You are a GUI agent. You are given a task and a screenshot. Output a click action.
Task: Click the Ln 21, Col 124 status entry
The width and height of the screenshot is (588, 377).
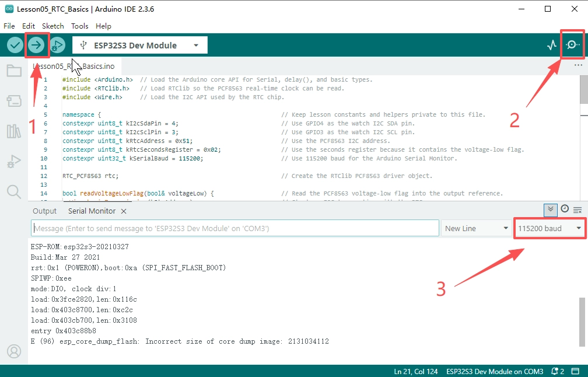pyautogui.click(x=415, y=371)
